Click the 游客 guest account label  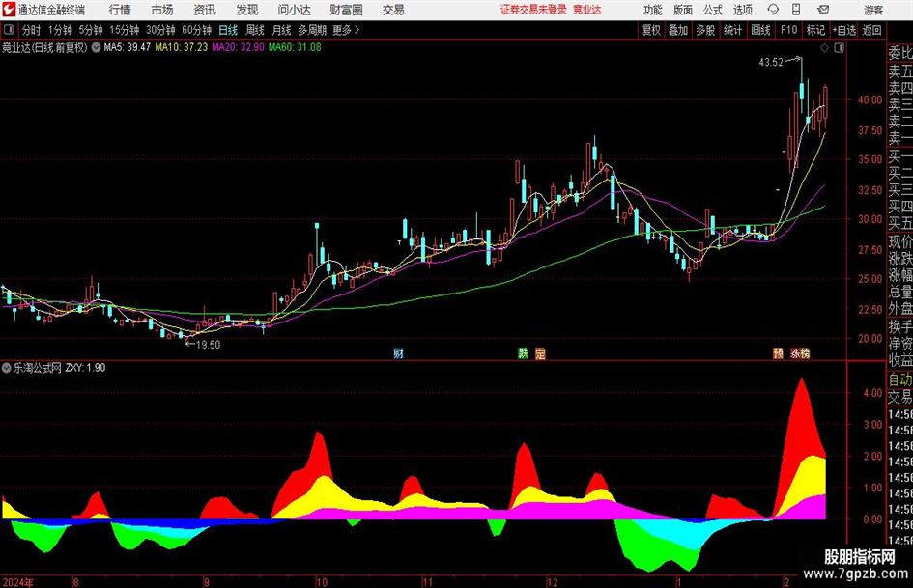(873, 10)
